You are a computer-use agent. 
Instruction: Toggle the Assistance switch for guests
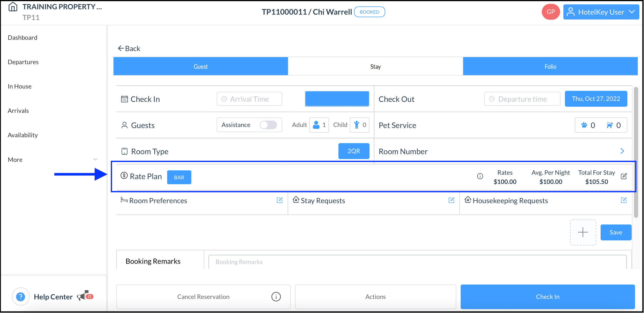[269, 125]
